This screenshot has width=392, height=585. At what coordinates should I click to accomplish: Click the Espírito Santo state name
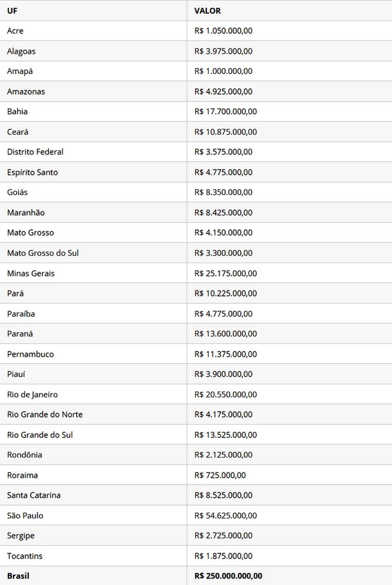tap(32, 172)
